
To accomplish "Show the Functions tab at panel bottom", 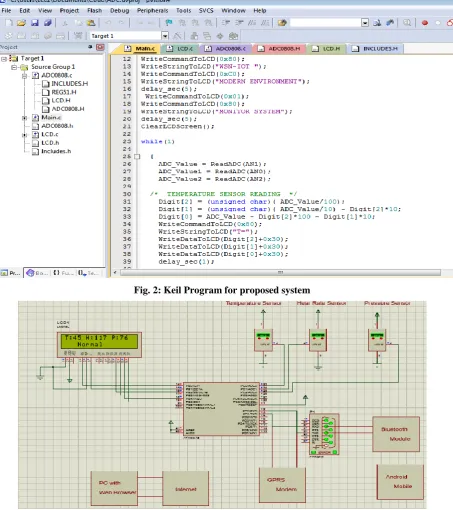I will coord(63,273).
